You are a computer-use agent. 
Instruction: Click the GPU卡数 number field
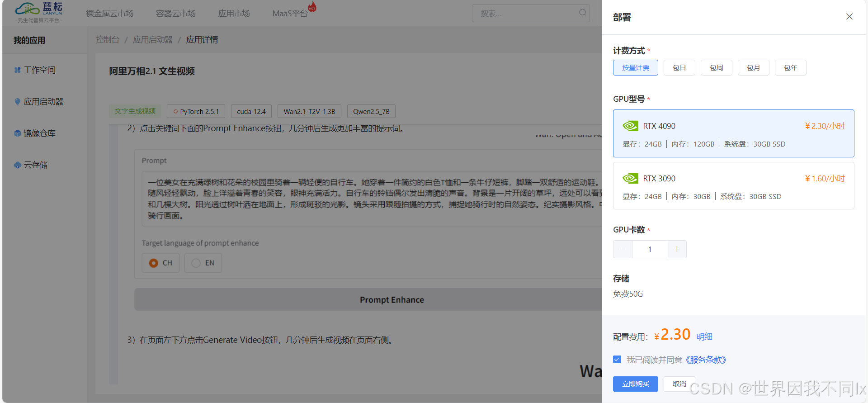click(650, 249)
